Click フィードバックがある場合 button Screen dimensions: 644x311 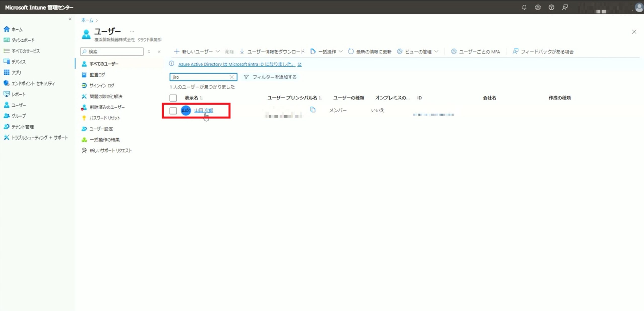543,51
